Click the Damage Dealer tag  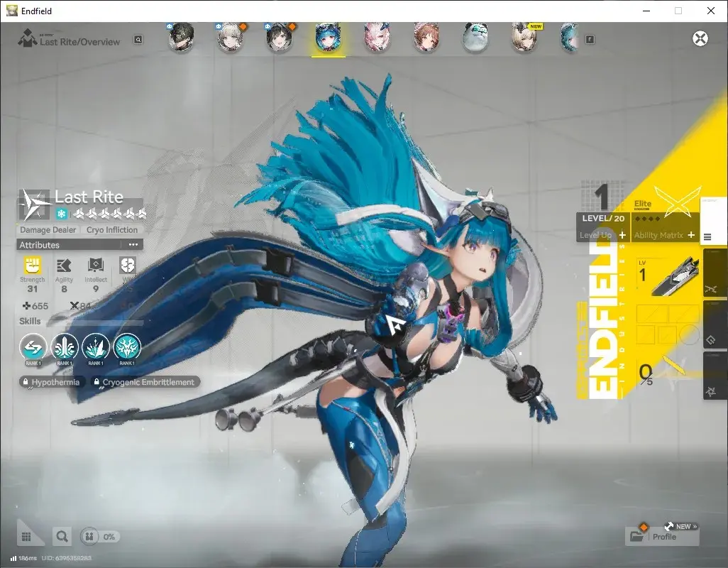[48, 230]
